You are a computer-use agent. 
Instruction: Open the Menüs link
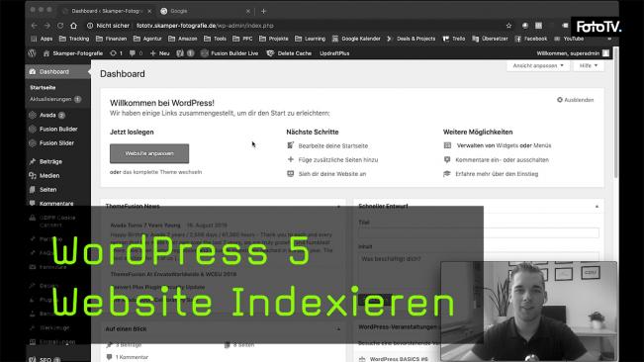coord(542,145)
